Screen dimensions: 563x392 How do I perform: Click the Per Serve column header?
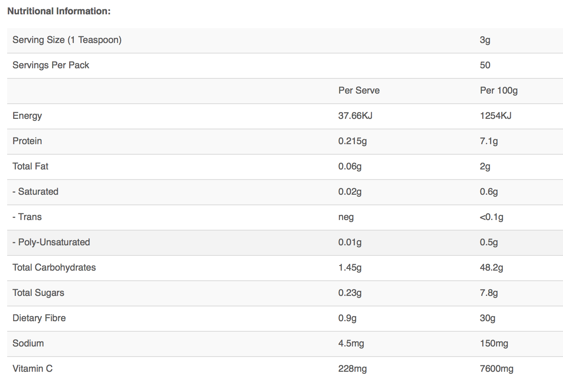[359, 91]
